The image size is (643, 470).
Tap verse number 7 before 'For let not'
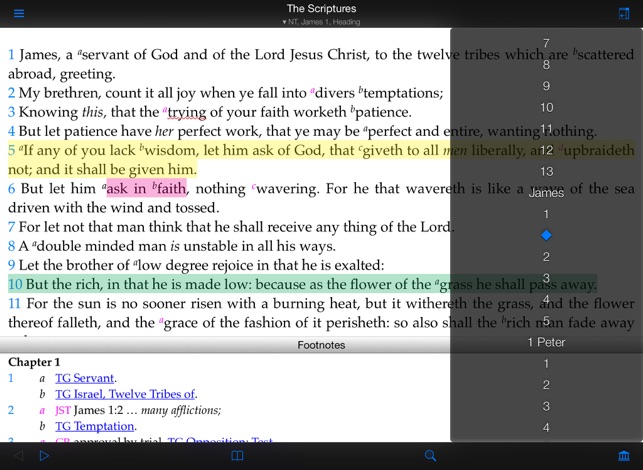click(11, 227)
